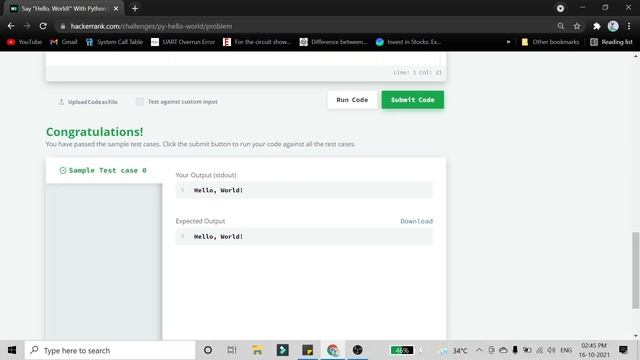Click the Type here to search box

pos(110,350)
